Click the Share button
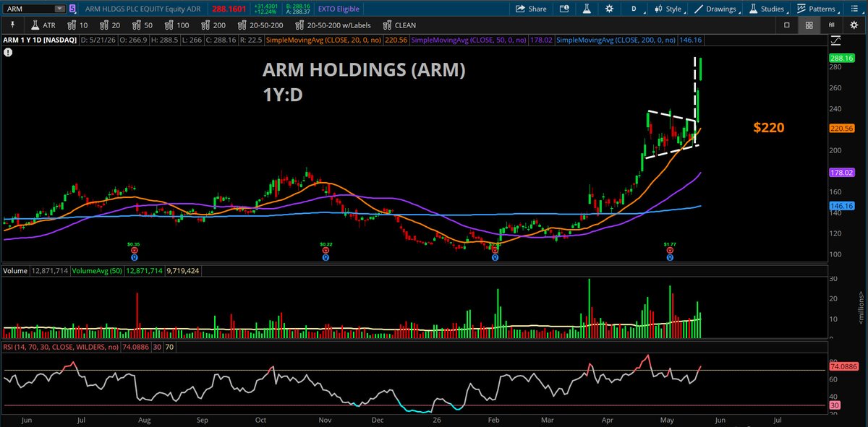868x427 pixels. tap(531, 9)
